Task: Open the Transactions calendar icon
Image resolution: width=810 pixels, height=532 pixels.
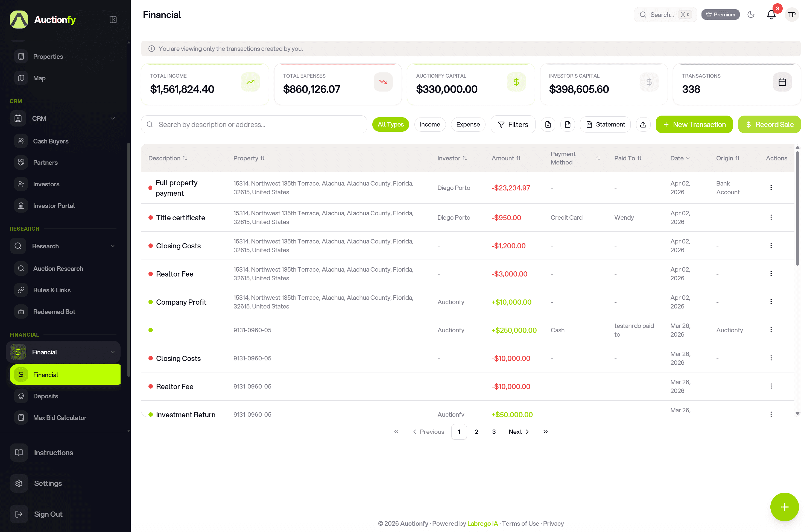Action: click(x=782, y=82)
